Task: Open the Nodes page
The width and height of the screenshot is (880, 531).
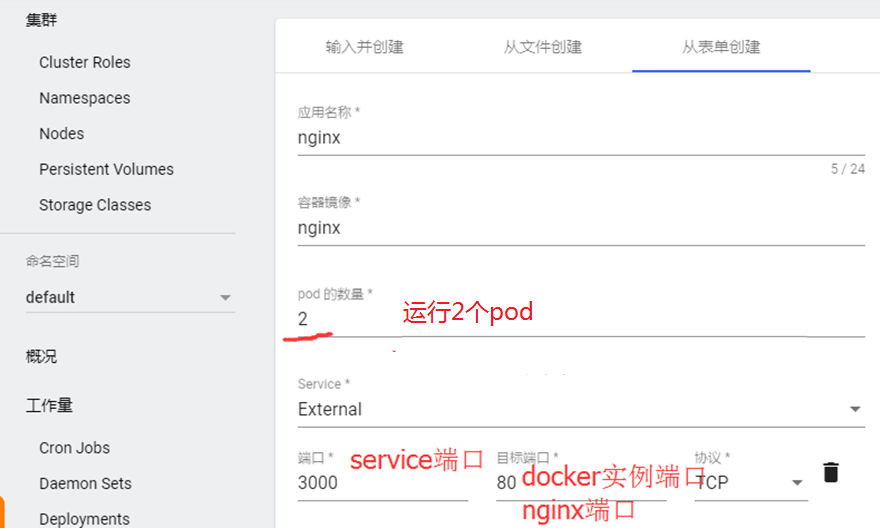Action: [x=62, y=134]
